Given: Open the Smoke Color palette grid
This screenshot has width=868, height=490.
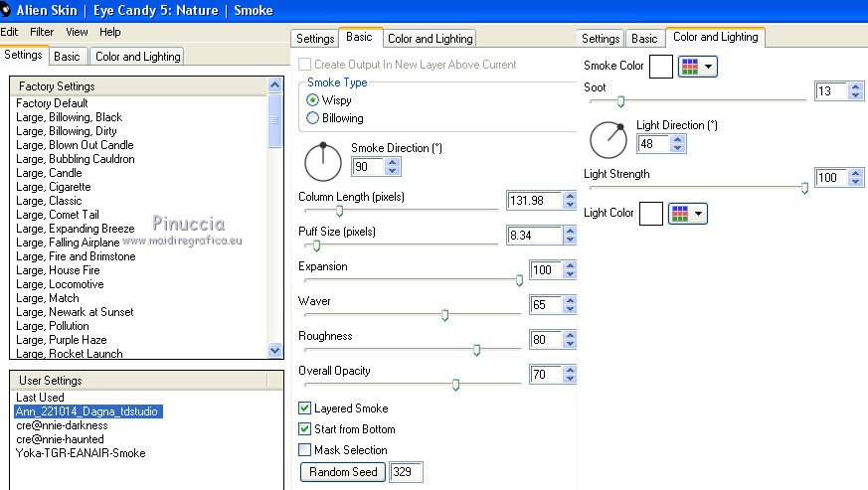Looking at the screenshot, I should (x=697, y=68).
